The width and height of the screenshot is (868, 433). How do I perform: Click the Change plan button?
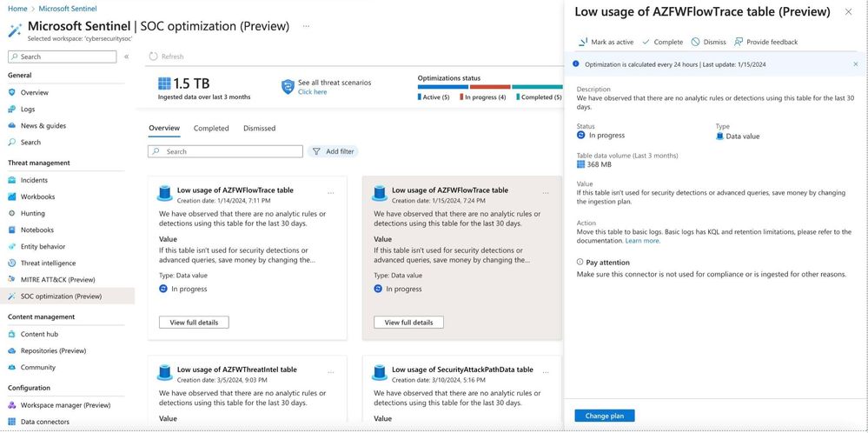pos(605,416)
